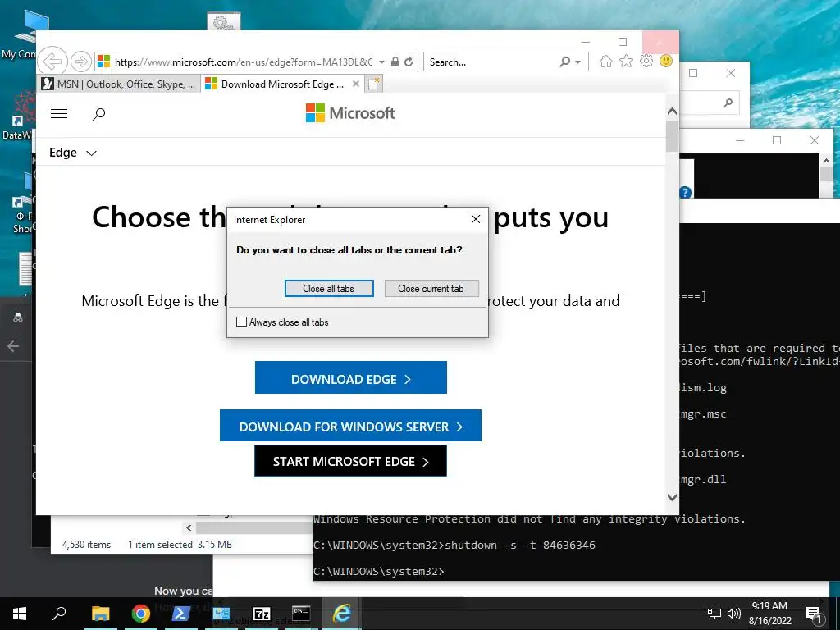This screenshot has width=840, height=630.
Task: Refresh the page using address bar icon
Action: click(x=409, y=62)
